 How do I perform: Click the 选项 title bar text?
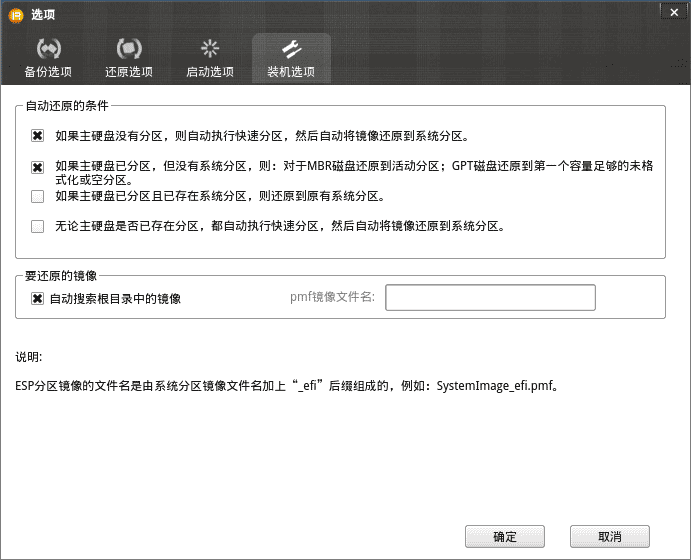43,14
